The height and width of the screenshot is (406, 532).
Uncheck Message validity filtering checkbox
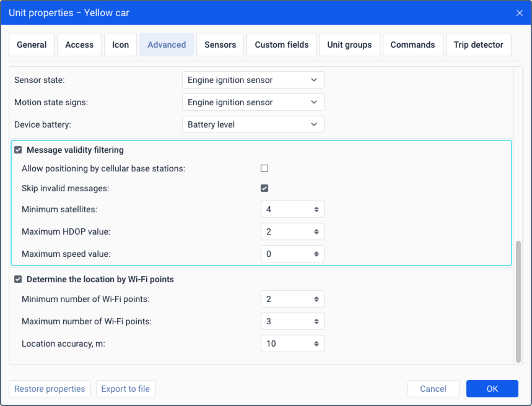[x=18, y=150]
